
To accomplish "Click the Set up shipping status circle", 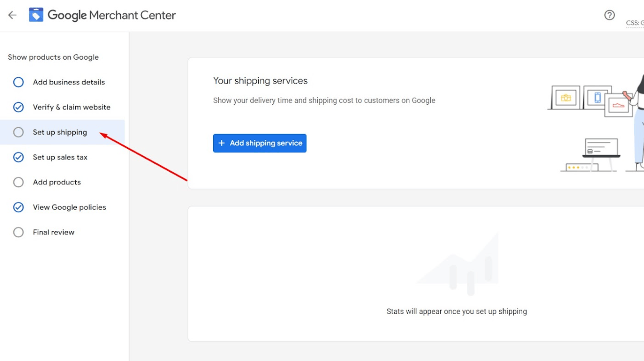I will coord(18,132).
